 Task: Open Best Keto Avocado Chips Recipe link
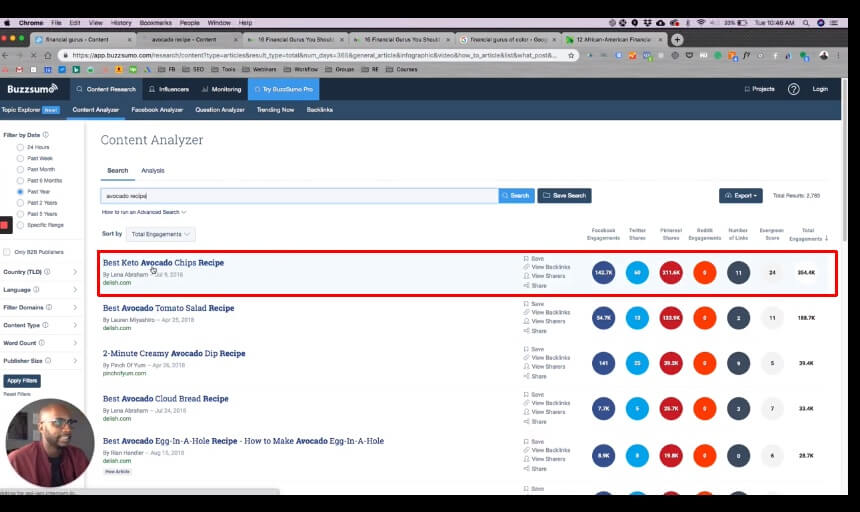(163, 263)
